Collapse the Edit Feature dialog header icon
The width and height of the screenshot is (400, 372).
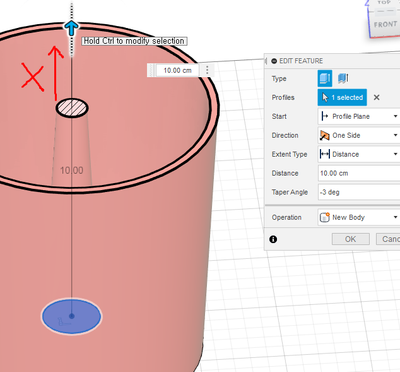tap(274, 61)
